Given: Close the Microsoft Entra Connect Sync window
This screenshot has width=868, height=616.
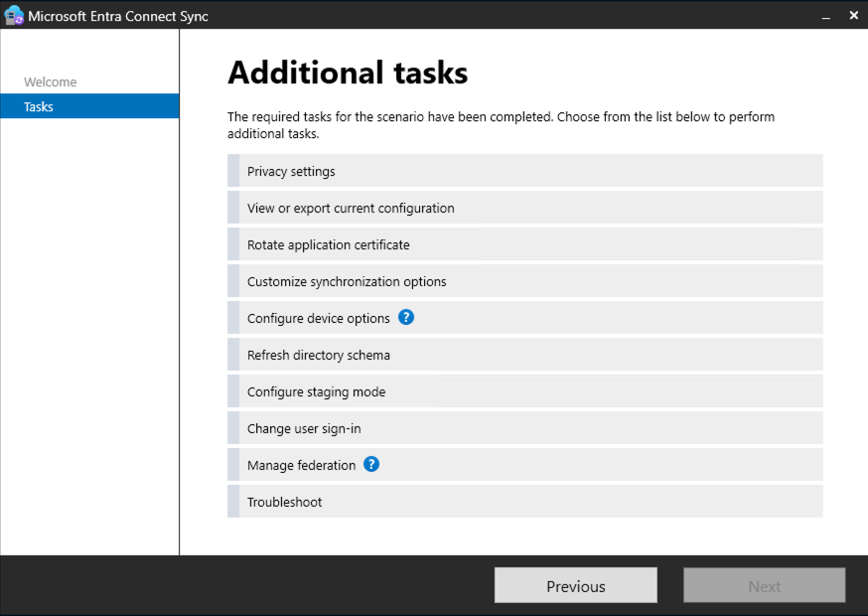Looking at the screenshot, I should coord(853,15).
